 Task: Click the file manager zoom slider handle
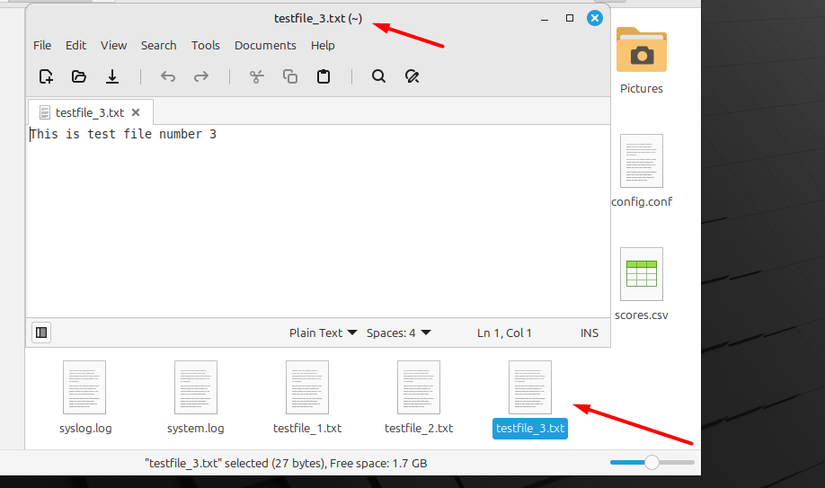pos(652,462)
